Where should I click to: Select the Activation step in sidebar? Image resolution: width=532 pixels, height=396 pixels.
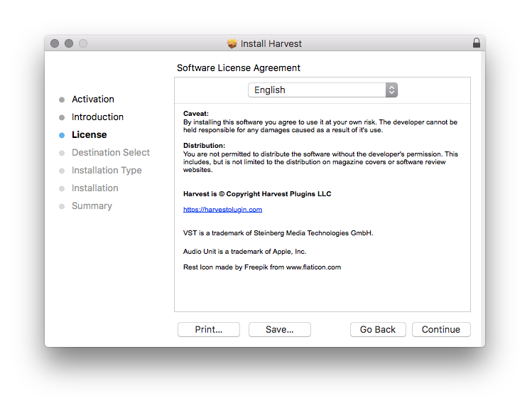[93, 99]
